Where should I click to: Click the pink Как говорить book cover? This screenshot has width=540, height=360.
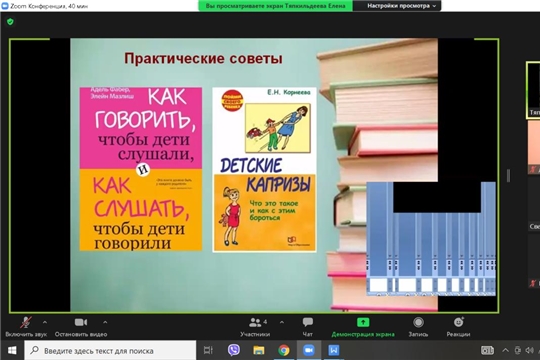(x=141, y=169)
